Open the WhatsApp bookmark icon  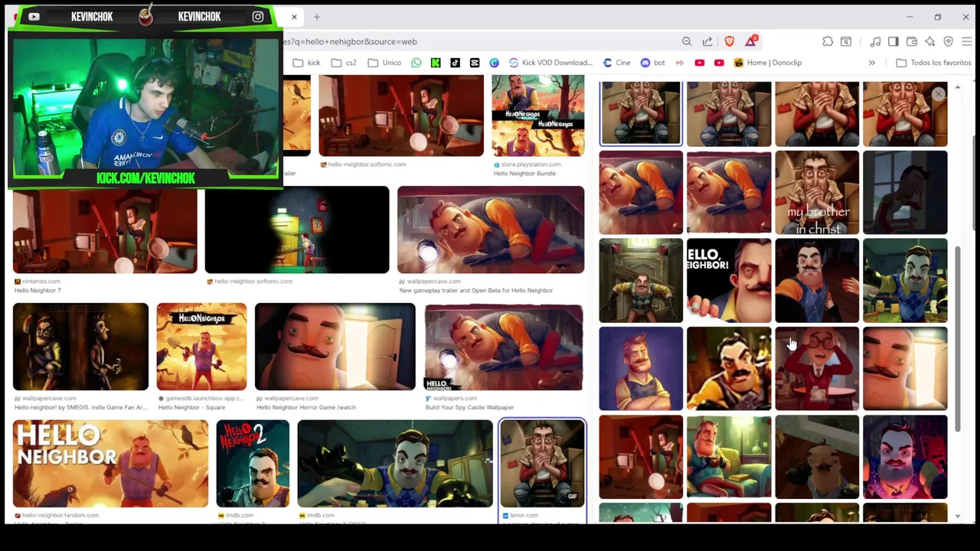[416, 63]
